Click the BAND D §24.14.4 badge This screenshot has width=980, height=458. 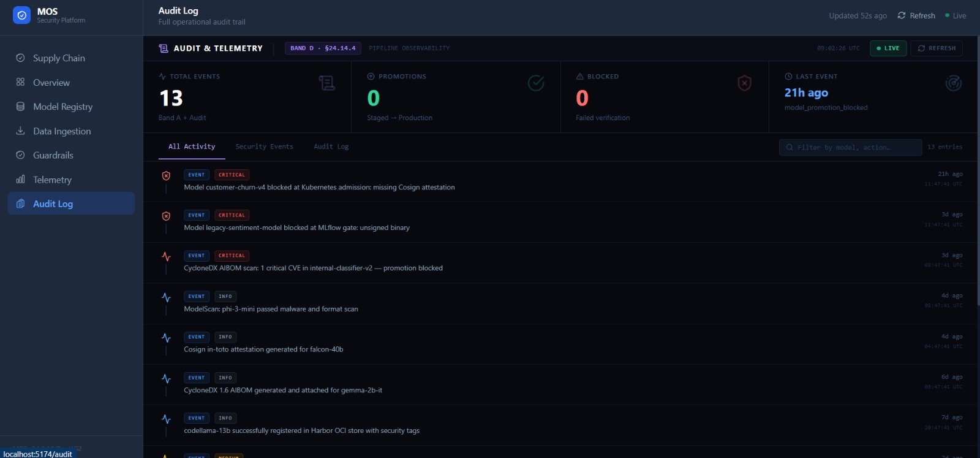coord(323,48)
